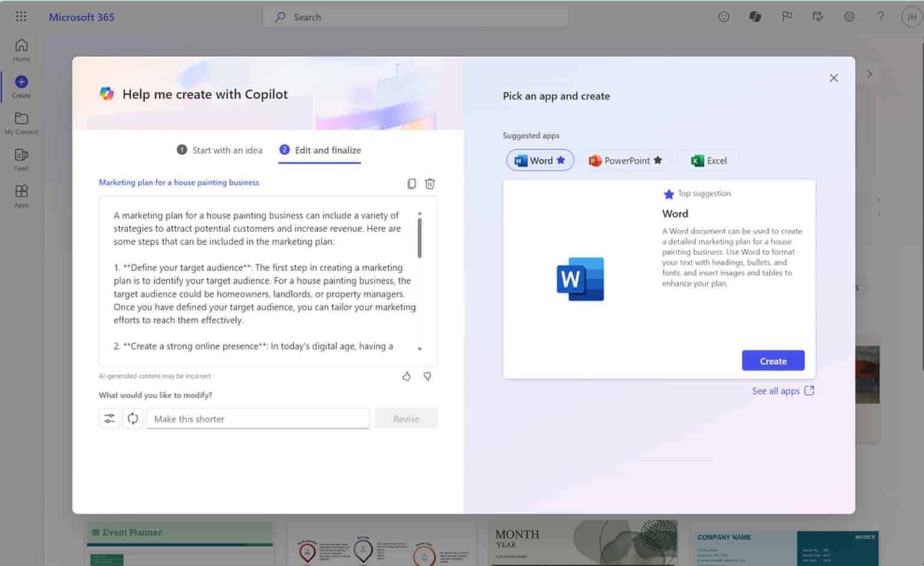
Task: Open the Event Planner template thumbnail
Action: 180,543
